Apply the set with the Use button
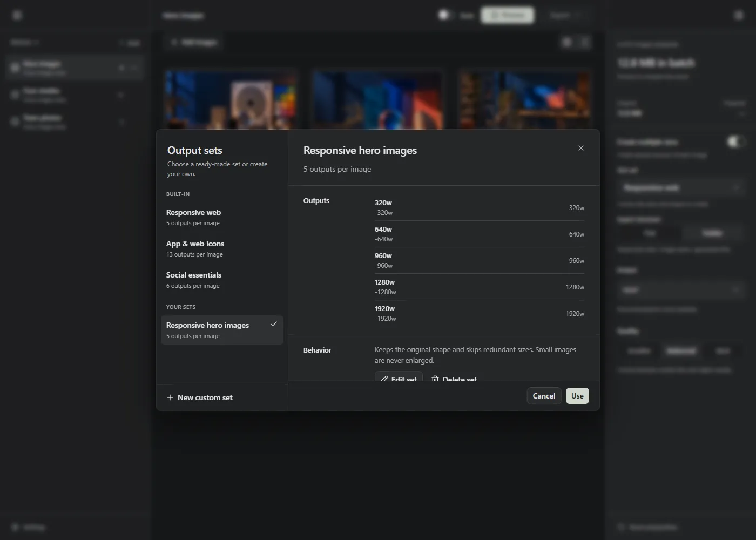Screen dimensions: 756x540 tap(577, 396)
